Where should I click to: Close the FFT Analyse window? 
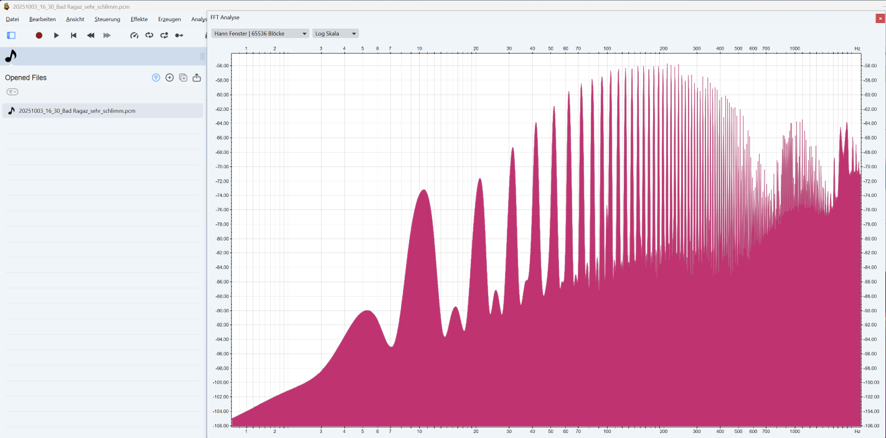pos(880,18)
